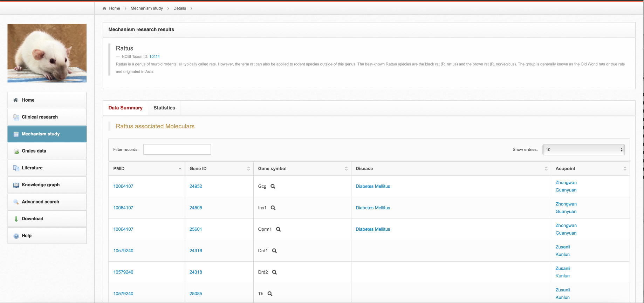Select the Data Summary tab

(x=125, y=108)
